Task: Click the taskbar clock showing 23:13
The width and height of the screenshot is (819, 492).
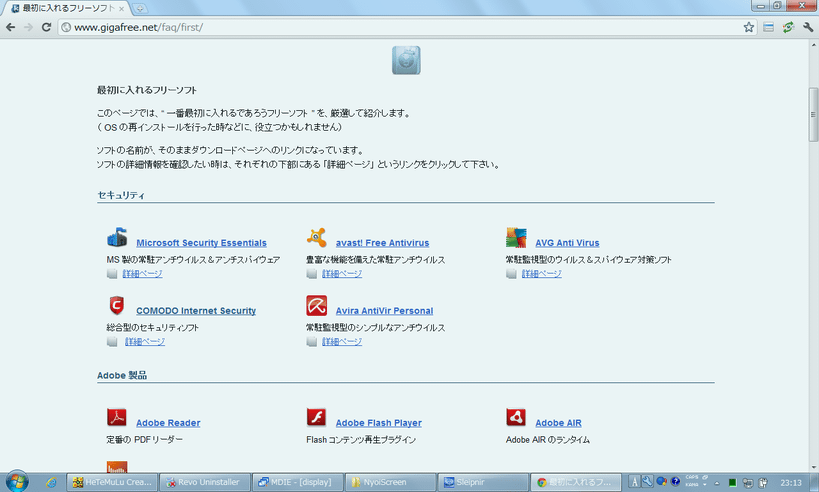Action: (x=791, y=483)
